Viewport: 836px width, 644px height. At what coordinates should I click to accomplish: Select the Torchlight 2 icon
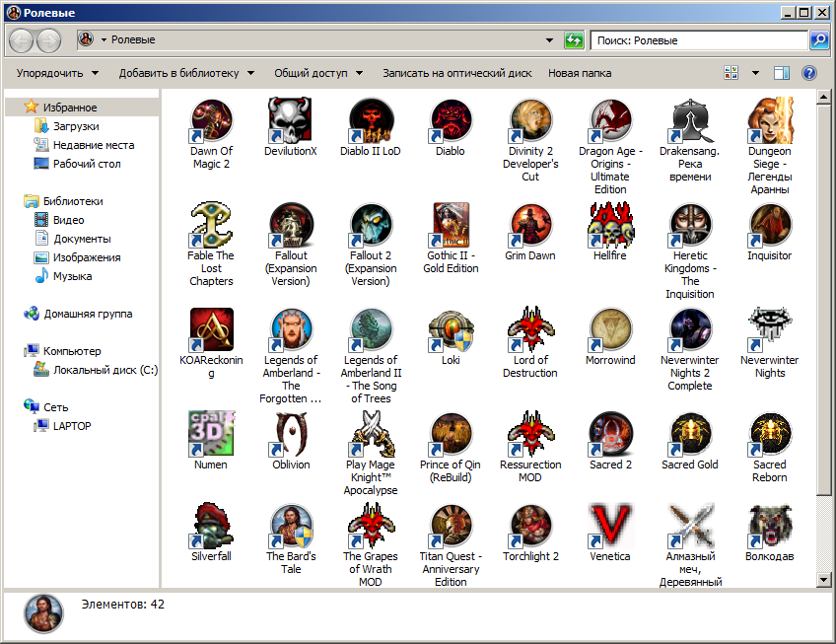(530, 526)
